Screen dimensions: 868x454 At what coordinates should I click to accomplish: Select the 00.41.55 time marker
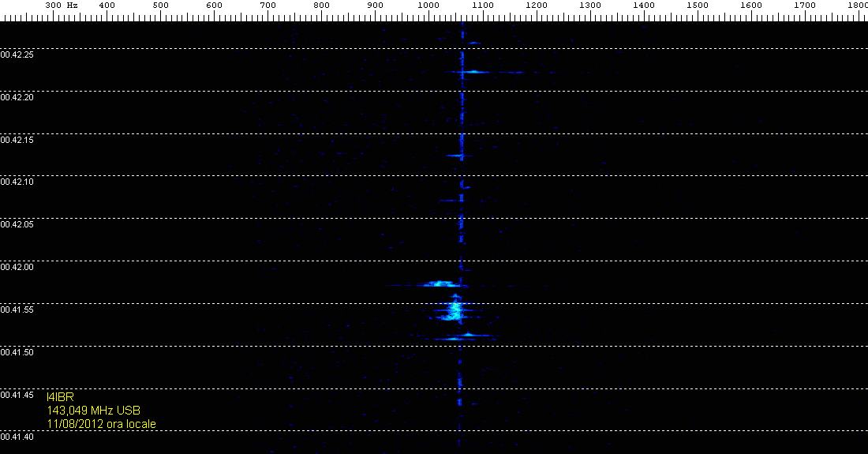(x=17, y=310)
